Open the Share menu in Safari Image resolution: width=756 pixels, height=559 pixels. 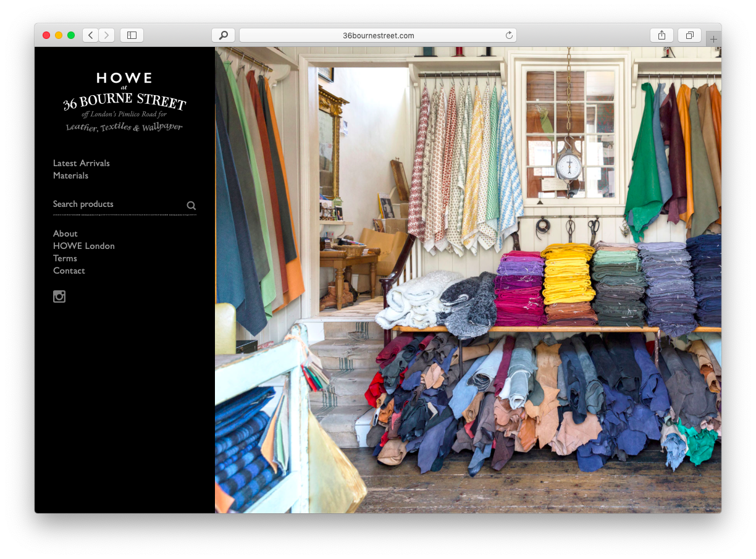[x=661, y=35]
